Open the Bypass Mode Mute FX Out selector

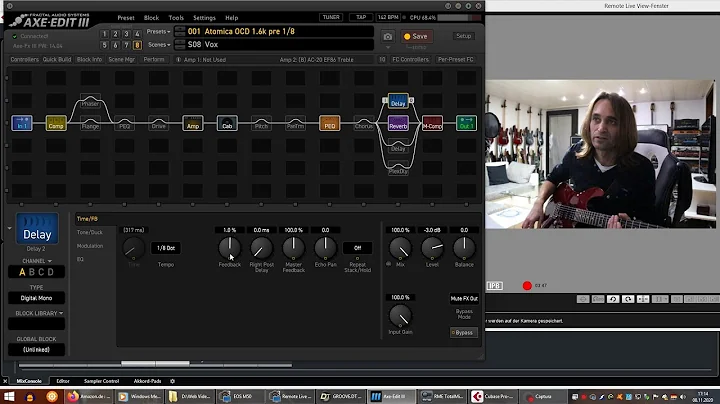tap(464, 298)
